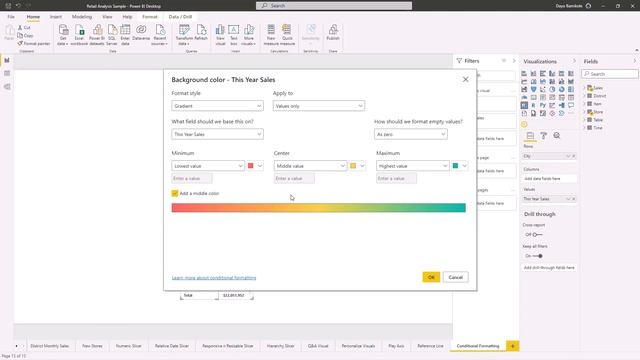This screenshot has width=640, height=360.
Task: Open the File menu
Action: point(11,17)
